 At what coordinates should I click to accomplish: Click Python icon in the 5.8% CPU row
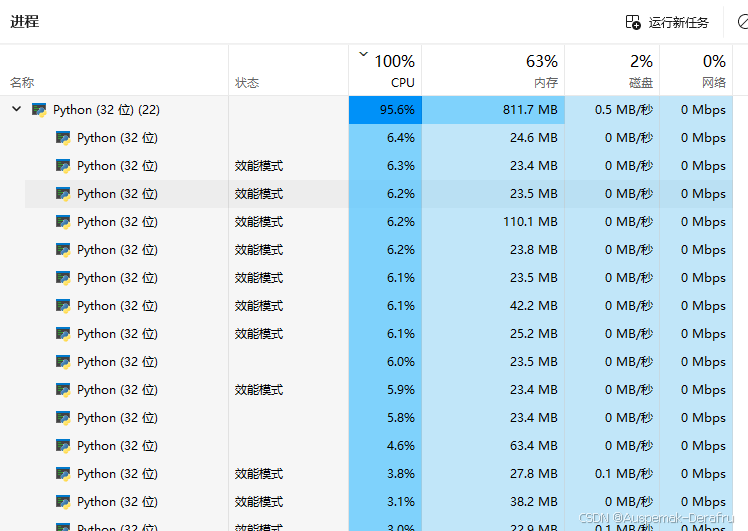pyautogui.click(x=63, y=418)
